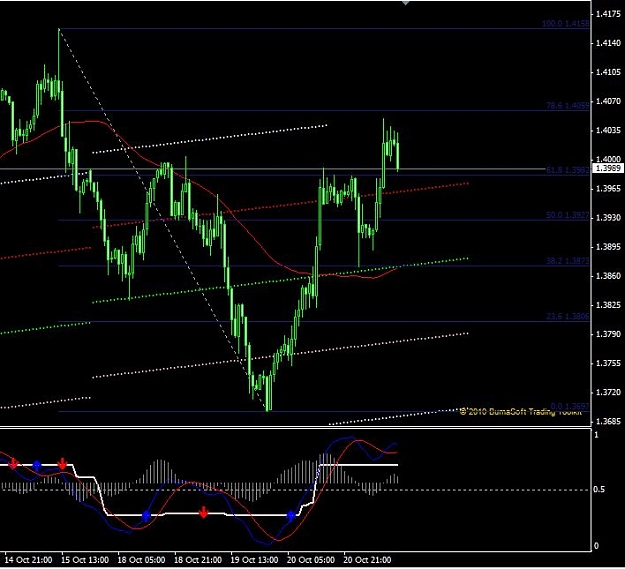
Task: Click the 1.4175 price scale value
Action: [608, 14]
